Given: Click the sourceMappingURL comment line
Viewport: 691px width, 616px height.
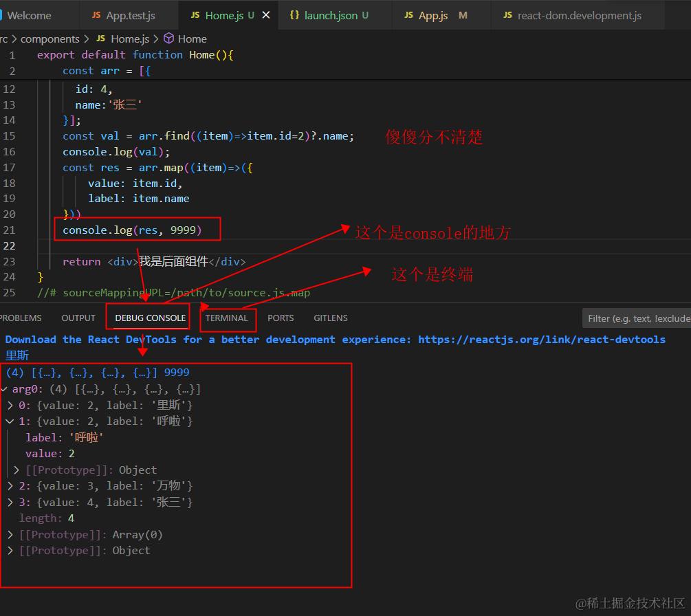Looking at the screenshot, I should [173, 293].
